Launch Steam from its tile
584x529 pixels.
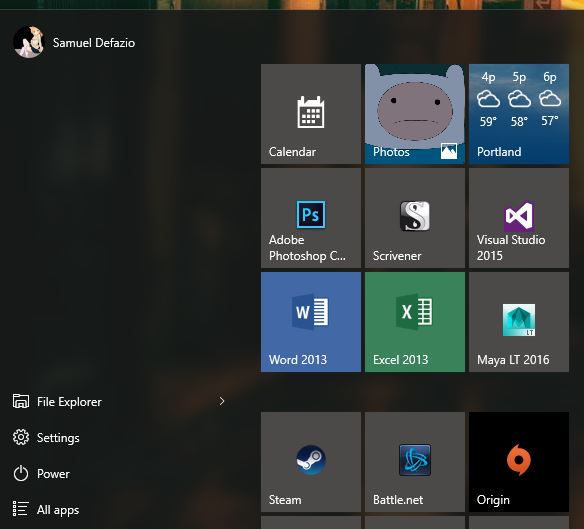[x=311, y=462]
